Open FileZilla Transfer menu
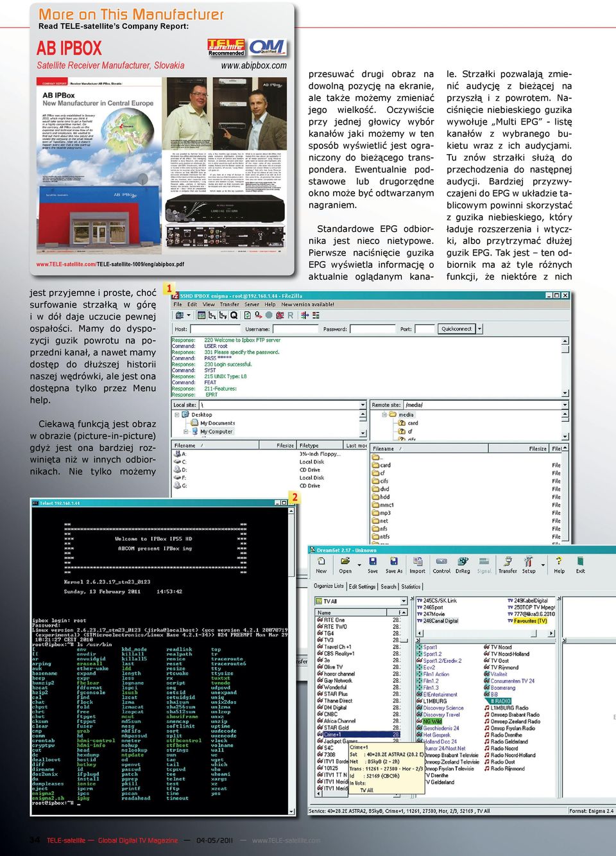Screen dimensions: 616x856 coord(230,304)
